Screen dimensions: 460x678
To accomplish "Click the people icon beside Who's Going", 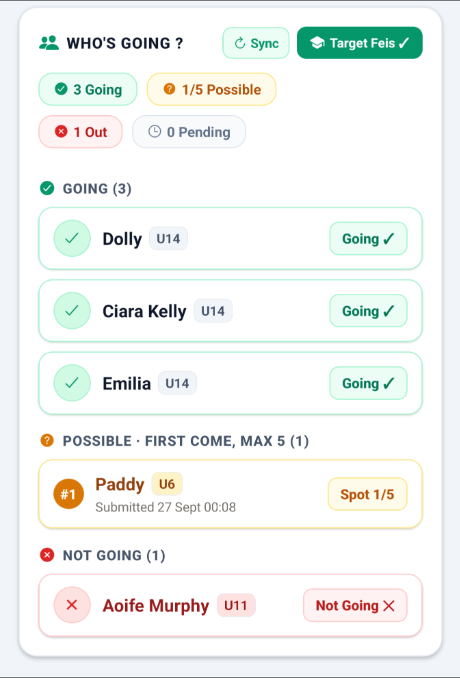I will (49, 43).
